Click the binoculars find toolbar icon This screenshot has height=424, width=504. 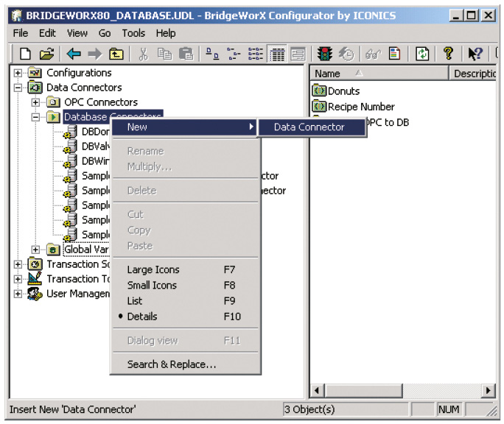pos(373,54)
